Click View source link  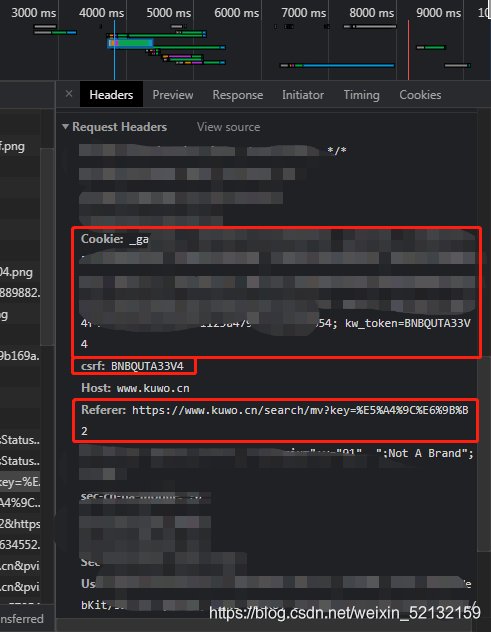(229, 127)
